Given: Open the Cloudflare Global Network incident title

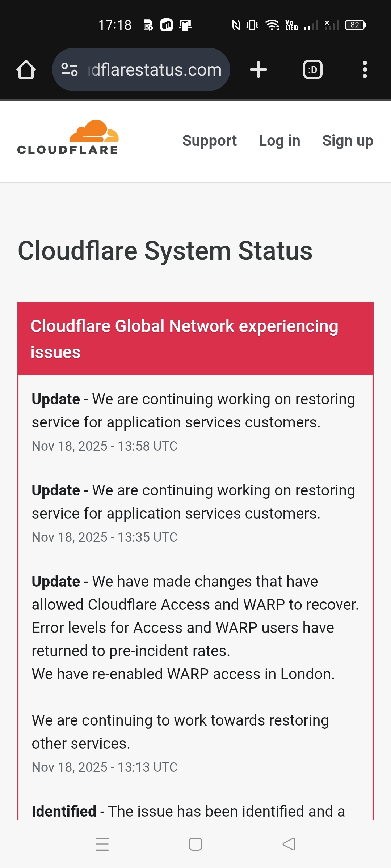Looking at the screenshot, I should (184, 339).
